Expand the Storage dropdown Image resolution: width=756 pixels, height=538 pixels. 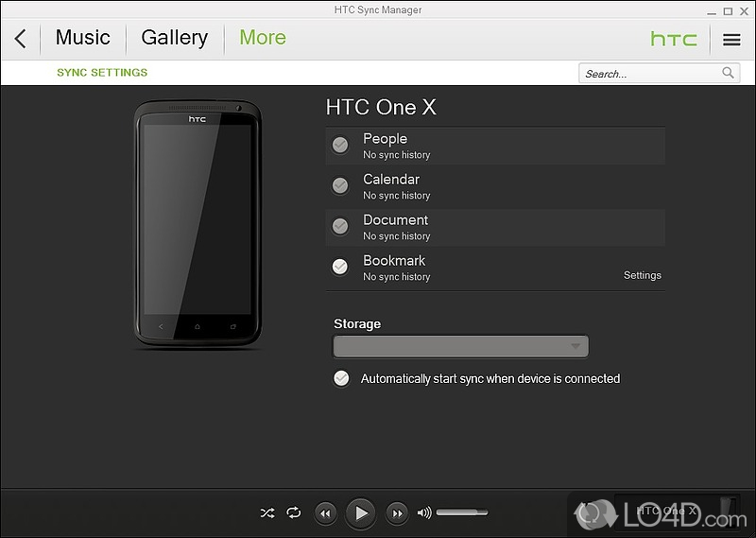click(x=461, y=347)
